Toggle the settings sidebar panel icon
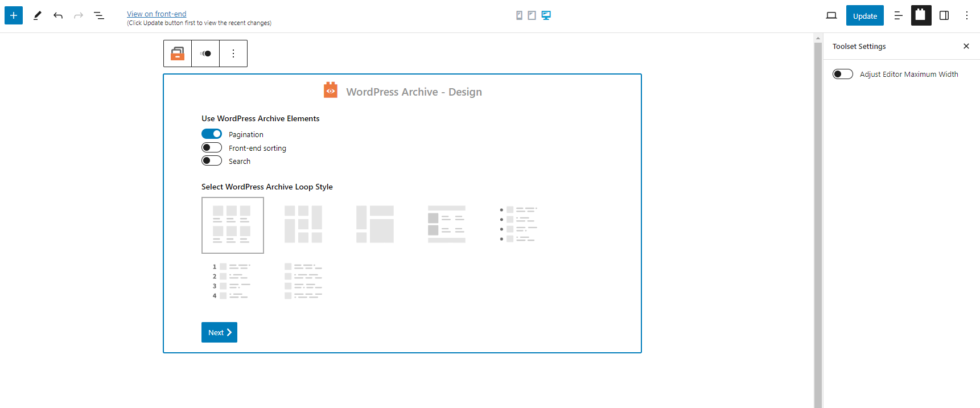980x408 pixels. tap(944, 15)
